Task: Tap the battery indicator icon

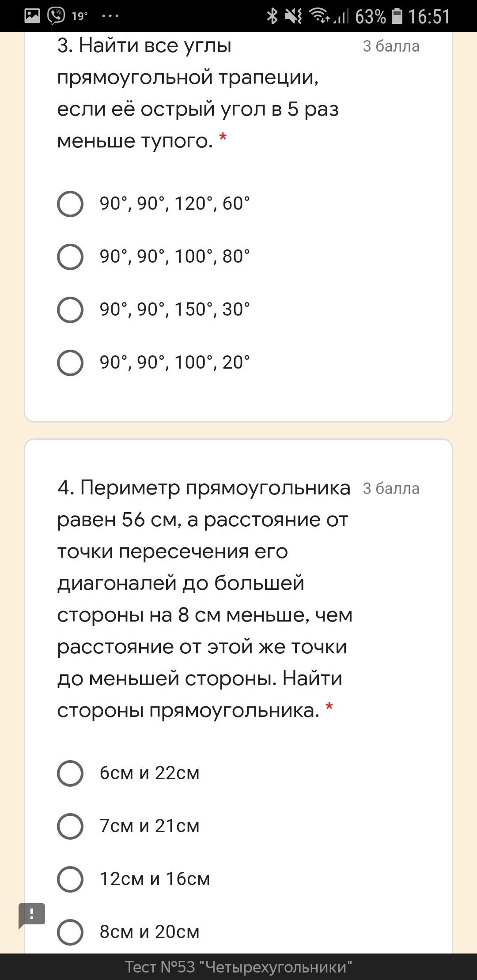Action: (x=397, y=16)
